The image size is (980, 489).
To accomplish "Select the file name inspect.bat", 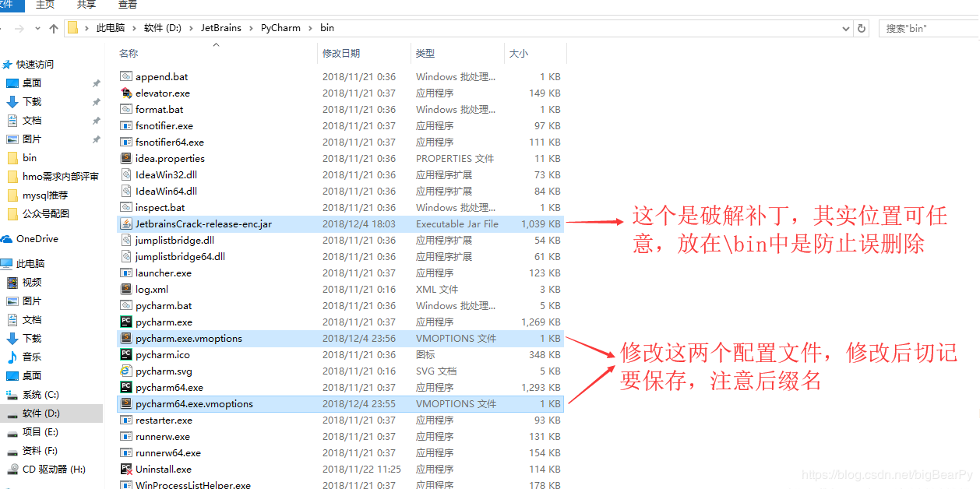I will (x=160, y=208).
